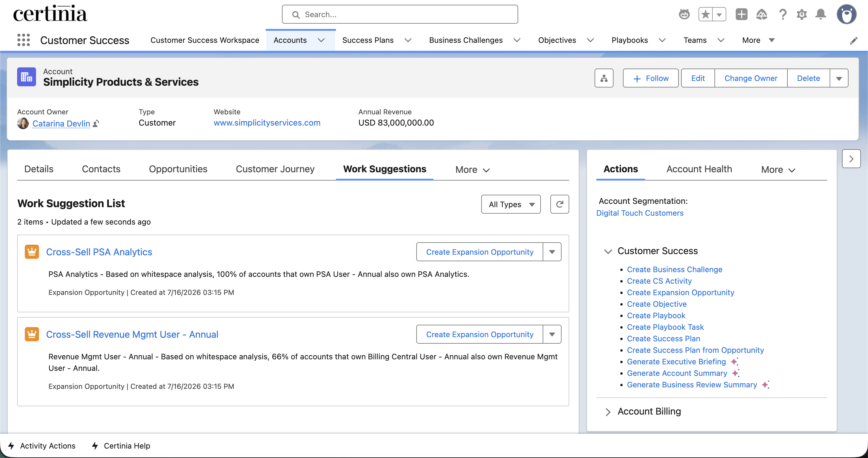
Task: Open the Teams dropdown chevron
Action: pyautogui.click(x=721, y=40)
